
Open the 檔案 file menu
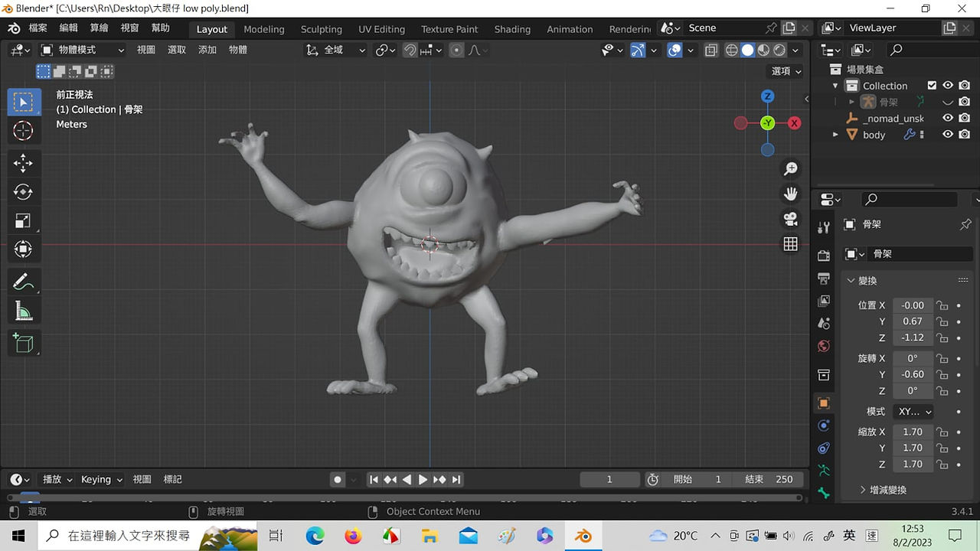(38, 28)
